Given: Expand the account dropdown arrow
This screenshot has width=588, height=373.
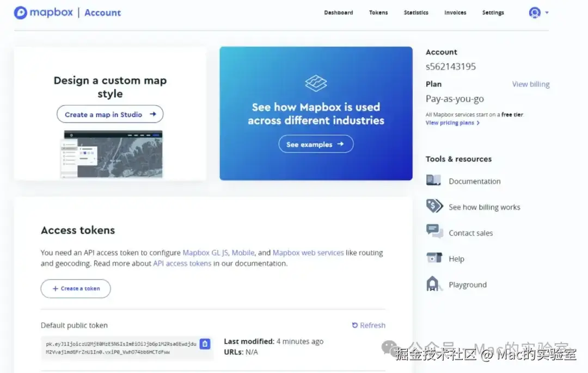Looking at the screenshot, I should pyautogui.click(x=547, y=13).
